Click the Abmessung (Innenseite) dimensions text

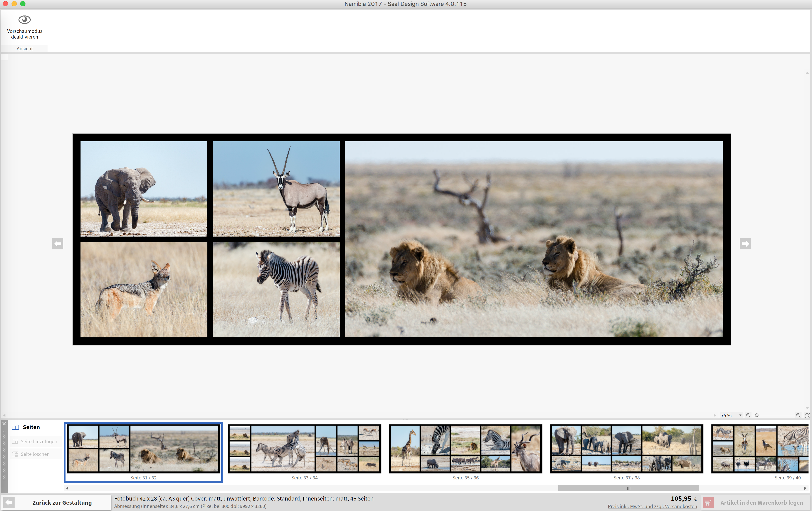pyautogui.click(x=190, y=506)
